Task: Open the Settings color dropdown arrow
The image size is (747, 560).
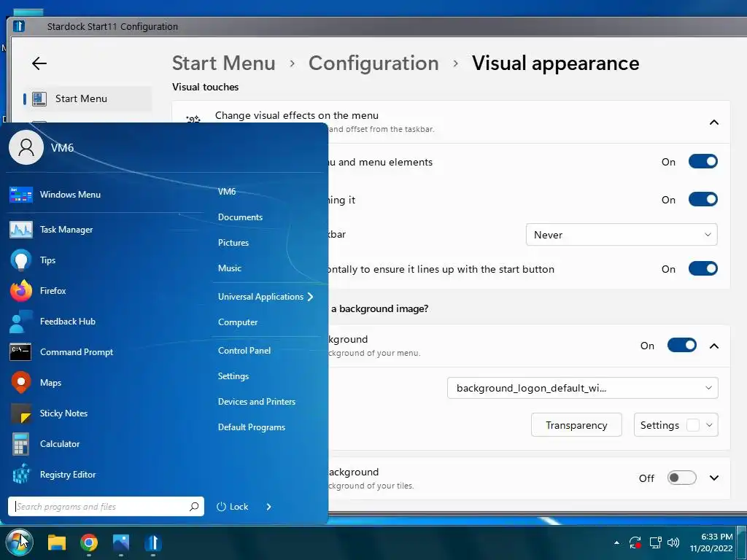Action: pos(709,425)
